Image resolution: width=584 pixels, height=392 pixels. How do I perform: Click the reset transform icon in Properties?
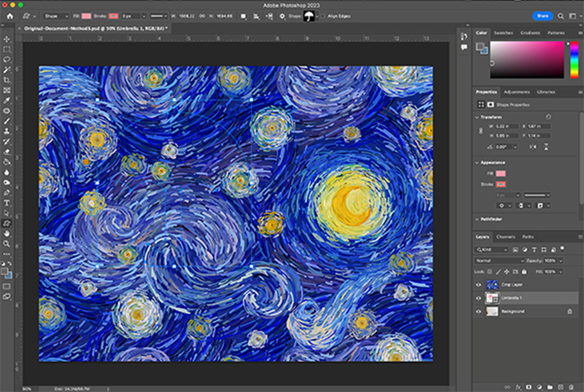tap(549, 117)
